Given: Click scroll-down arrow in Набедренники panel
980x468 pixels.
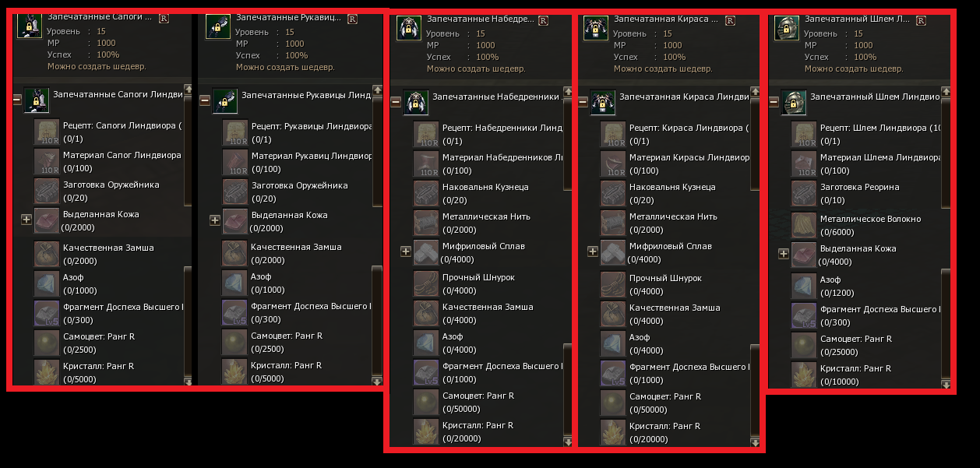Looking at the screenshot, I should 568,442.
